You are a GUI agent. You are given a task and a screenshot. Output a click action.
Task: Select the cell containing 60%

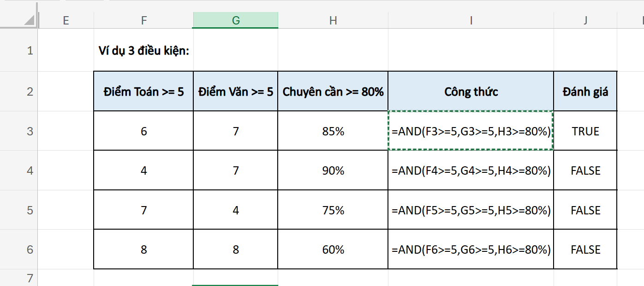coord(333,249)
